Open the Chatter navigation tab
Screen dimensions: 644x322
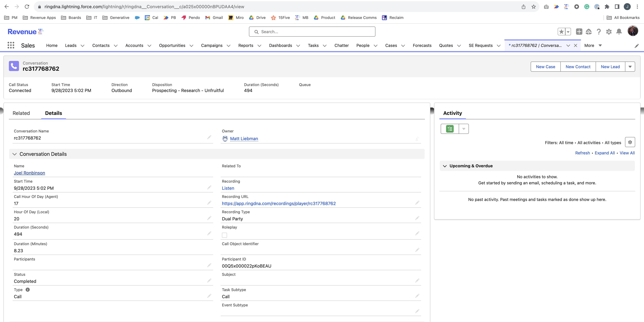pos(341,45)
